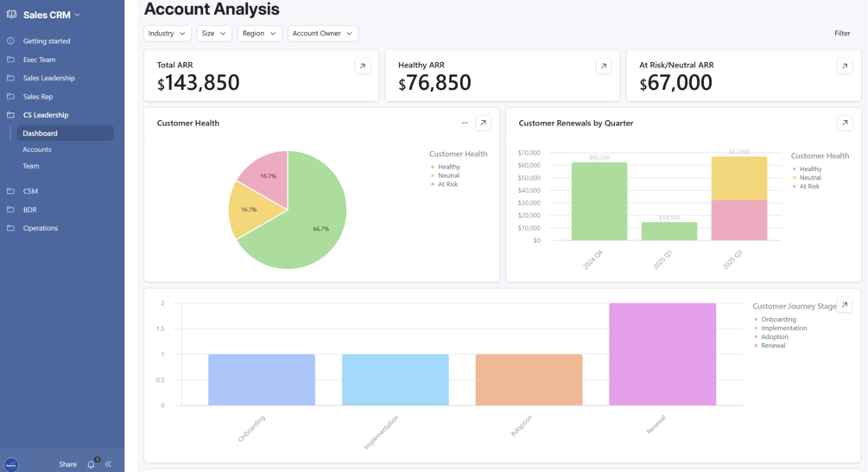This screenshot has height=472, width=868.
Task: Open the Industry filter dropdown
Action: (168, 33)
